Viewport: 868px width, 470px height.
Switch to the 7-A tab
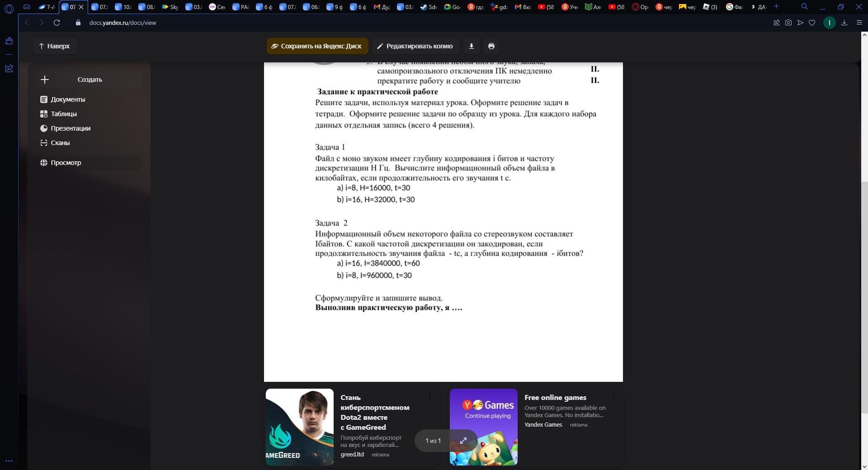click(47, 7)
